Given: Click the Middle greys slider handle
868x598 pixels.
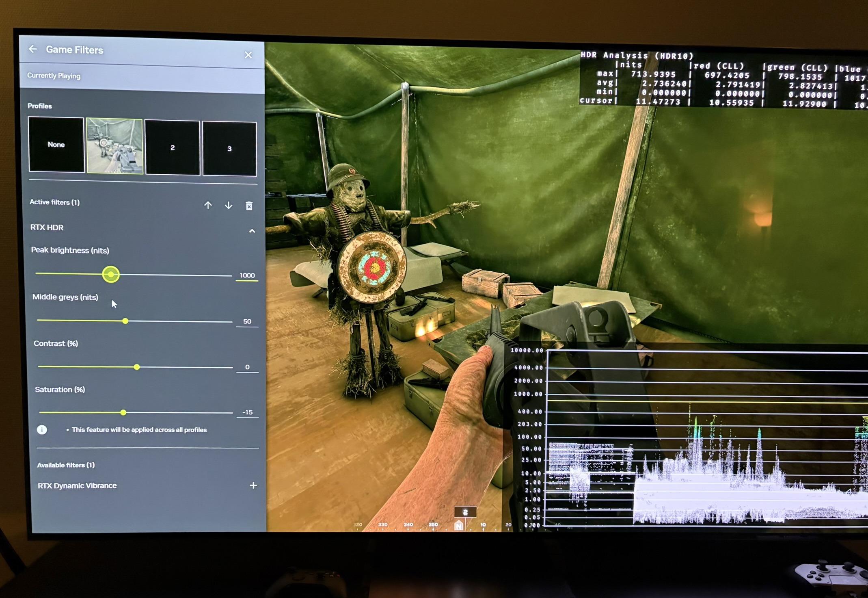Looking at the screenshot, I should pos(125,321).
